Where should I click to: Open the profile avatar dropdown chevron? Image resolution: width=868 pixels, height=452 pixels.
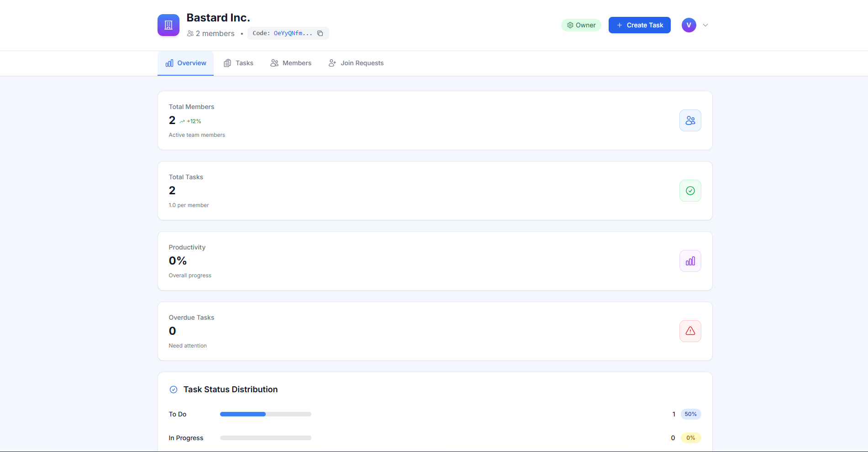tap(705, 25)
